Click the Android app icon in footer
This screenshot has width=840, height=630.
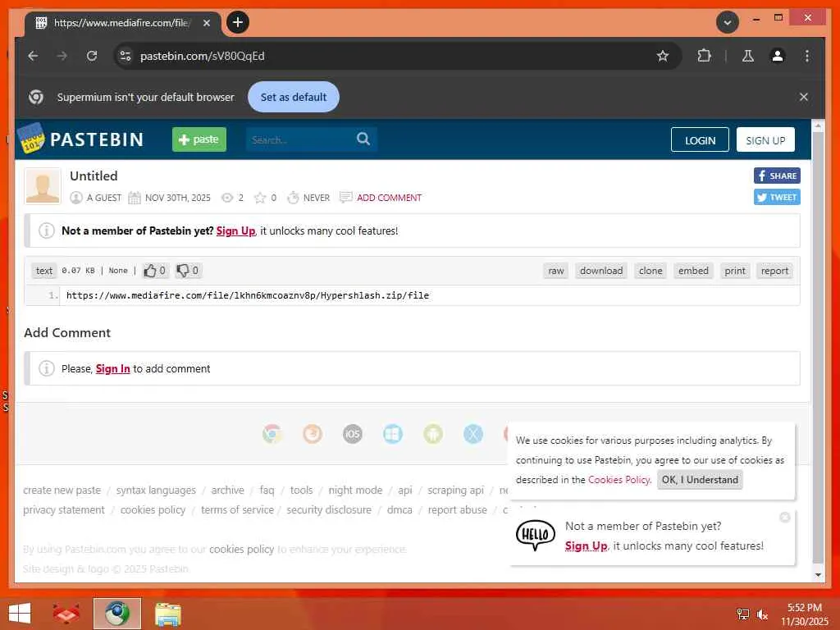pos(433,433)
